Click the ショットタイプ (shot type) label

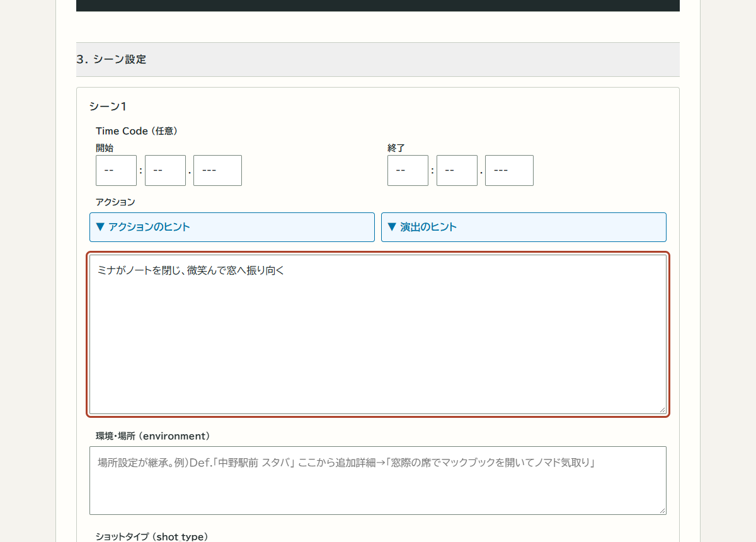click(152, 536)
